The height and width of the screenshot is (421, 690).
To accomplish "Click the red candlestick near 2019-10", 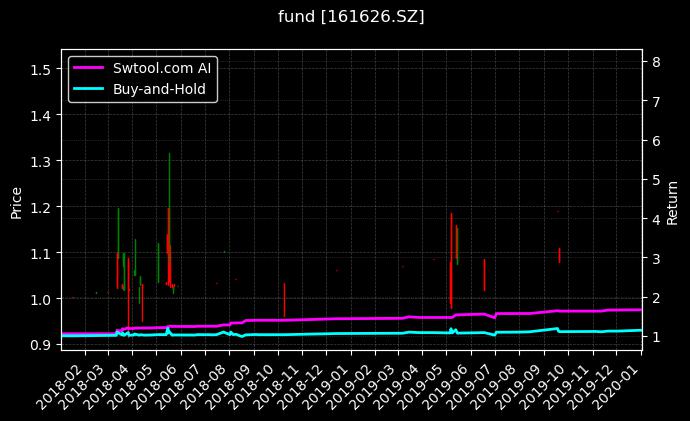I will coord(559,255).
